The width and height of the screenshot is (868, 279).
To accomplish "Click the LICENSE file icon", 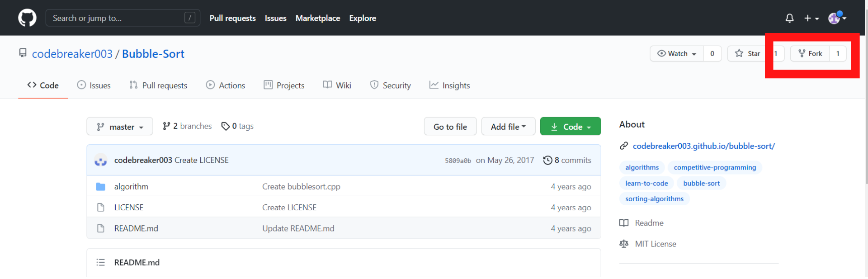I will click(100, 207).
